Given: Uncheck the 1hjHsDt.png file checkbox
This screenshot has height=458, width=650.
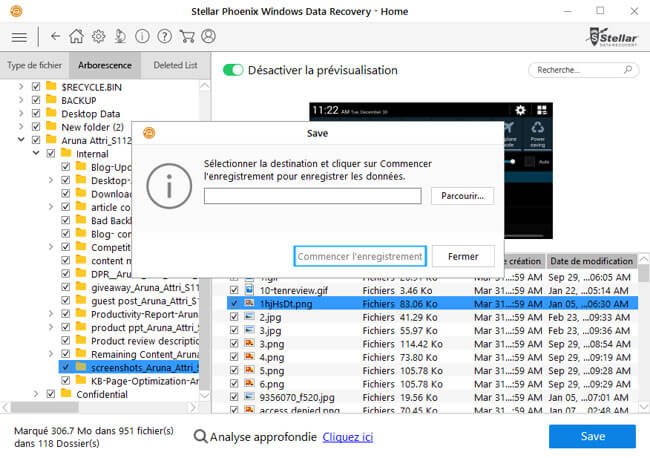Looking at the screenshot, I should coord(234,302).
